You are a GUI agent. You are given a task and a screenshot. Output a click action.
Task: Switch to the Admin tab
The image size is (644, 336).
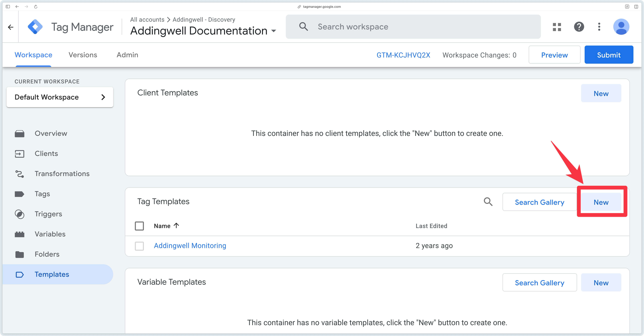point(127,55)
